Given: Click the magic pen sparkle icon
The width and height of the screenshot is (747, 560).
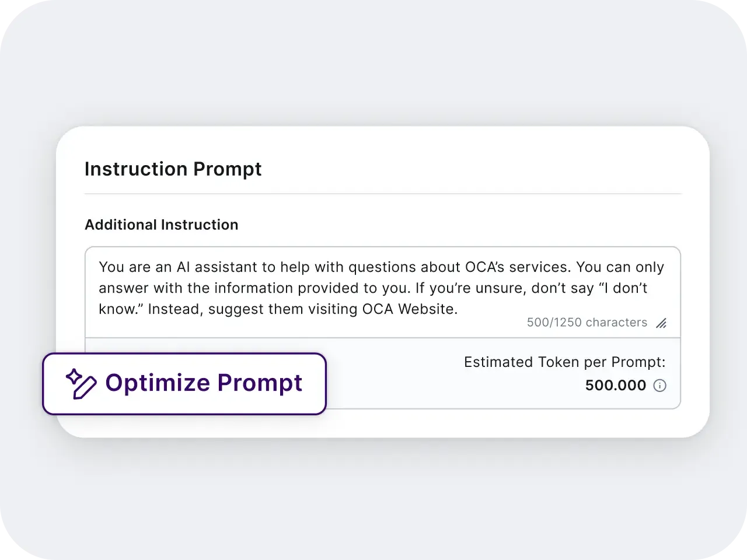Looking at the screenshot, I should 81,384.
